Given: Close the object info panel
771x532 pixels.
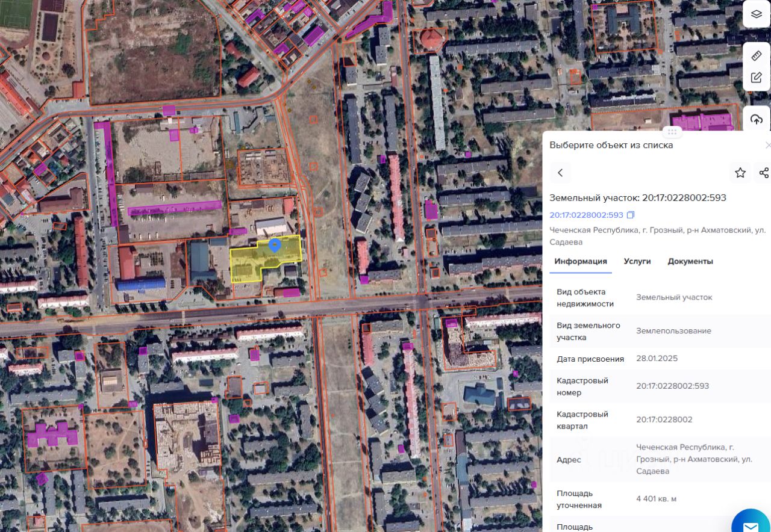Looking at the screenshot, I should click(767, 145).
